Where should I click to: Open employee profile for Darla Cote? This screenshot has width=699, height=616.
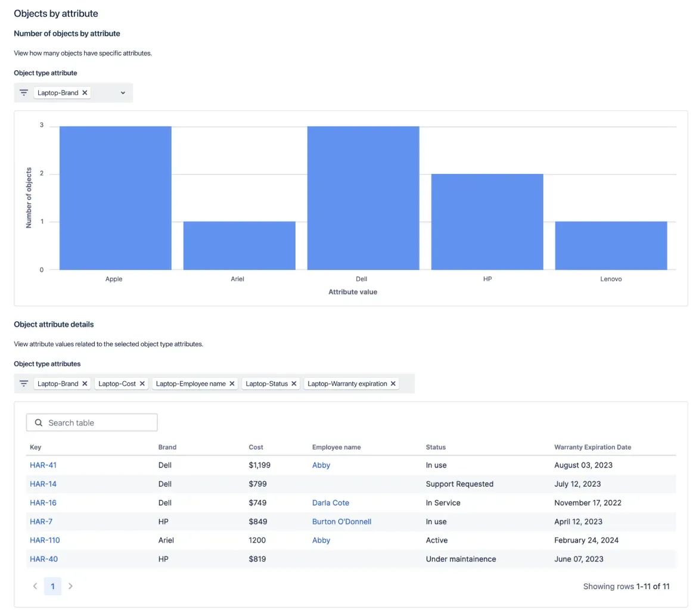(x=331, y=502)
